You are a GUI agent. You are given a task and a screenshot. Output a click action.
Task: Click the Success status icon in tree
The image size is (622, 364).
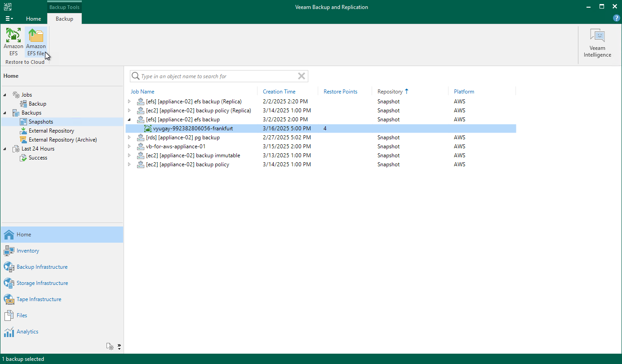coord(24,158)
